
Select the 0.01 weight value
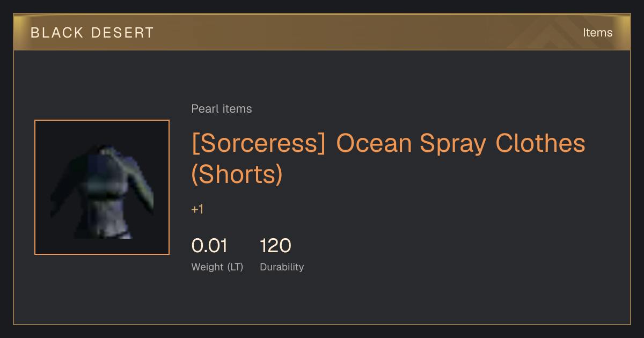[x=209, y=246]
